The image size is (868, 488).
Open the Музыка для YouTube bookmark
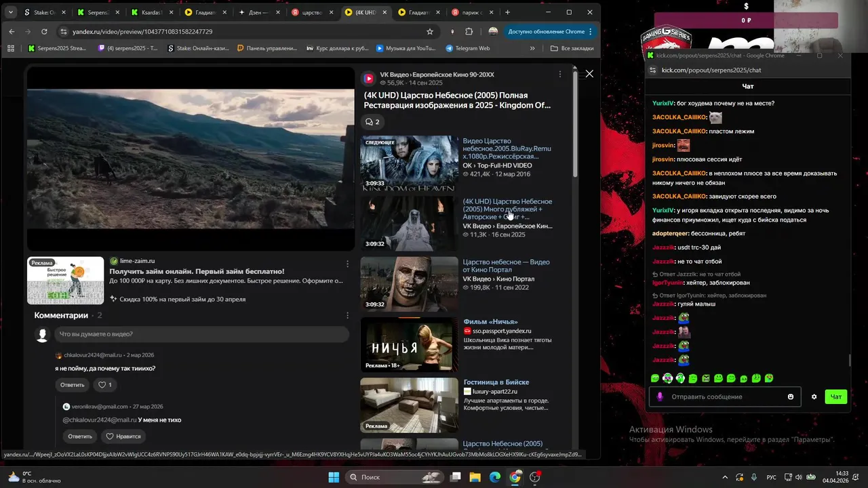(x=406, y=48)
